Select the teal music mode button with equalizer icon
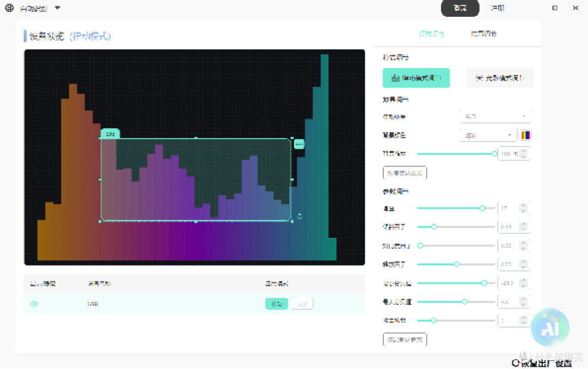Image resolution: width=588 pixels, height=369 pixels. tap(416, 78)
